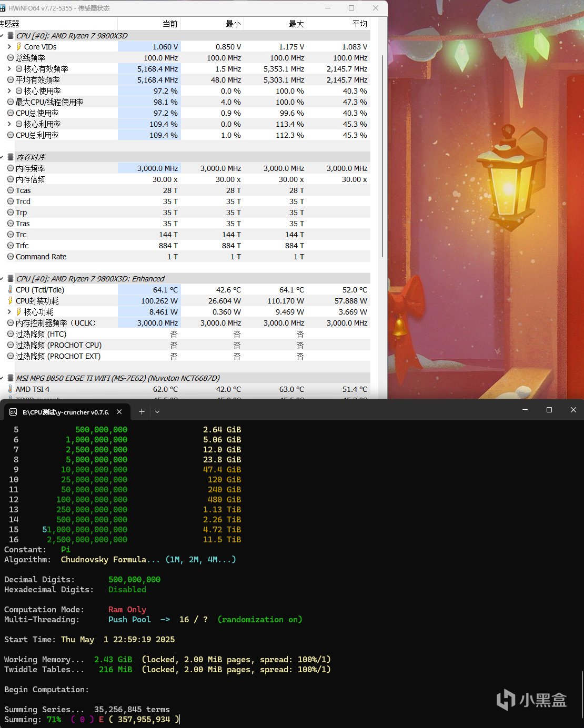Select the Trfc current value 884 T
Viewport: 584px width, 728px height.
point(168,246)
